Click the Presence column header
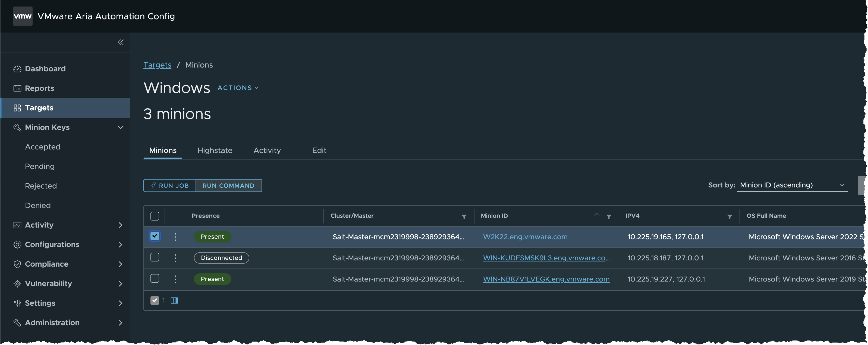868x345 pixels. pos(206,216)
